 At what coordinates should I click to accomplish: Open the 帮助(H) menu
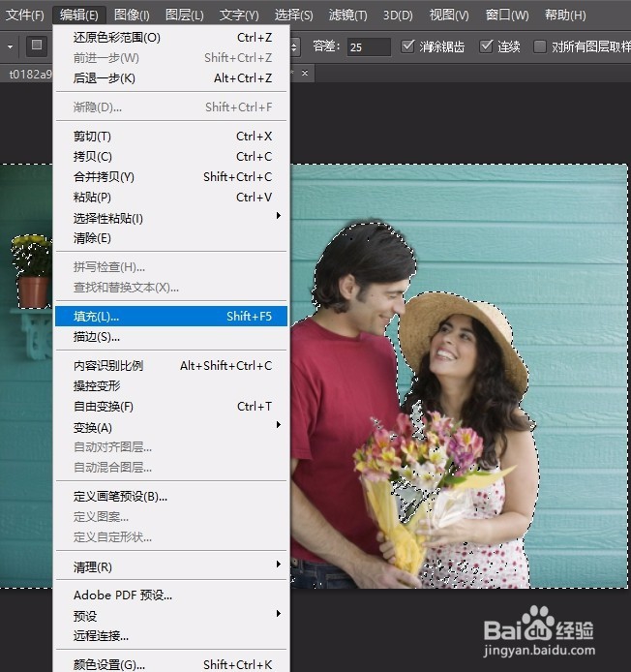pos(565,15)
